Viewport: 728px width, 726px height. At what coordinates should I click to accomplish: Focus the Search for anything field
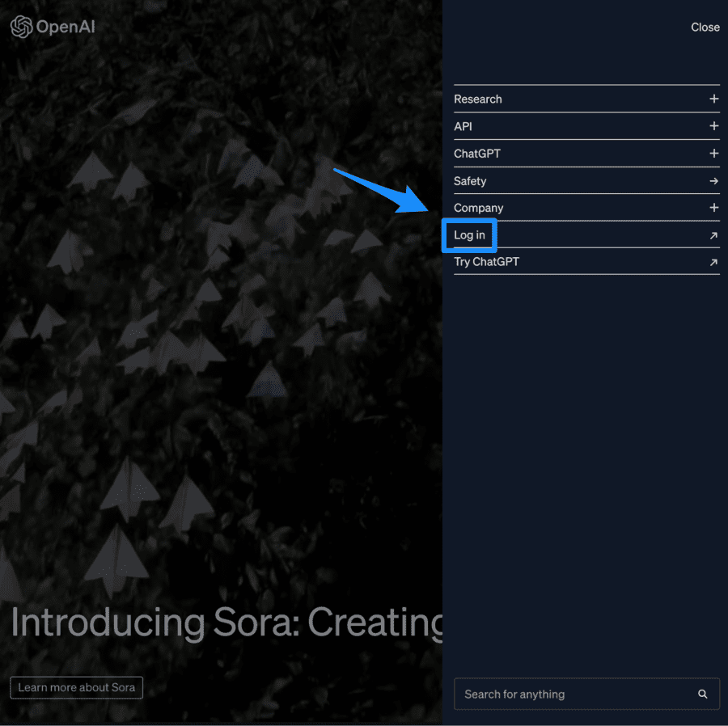click(586, 694)
